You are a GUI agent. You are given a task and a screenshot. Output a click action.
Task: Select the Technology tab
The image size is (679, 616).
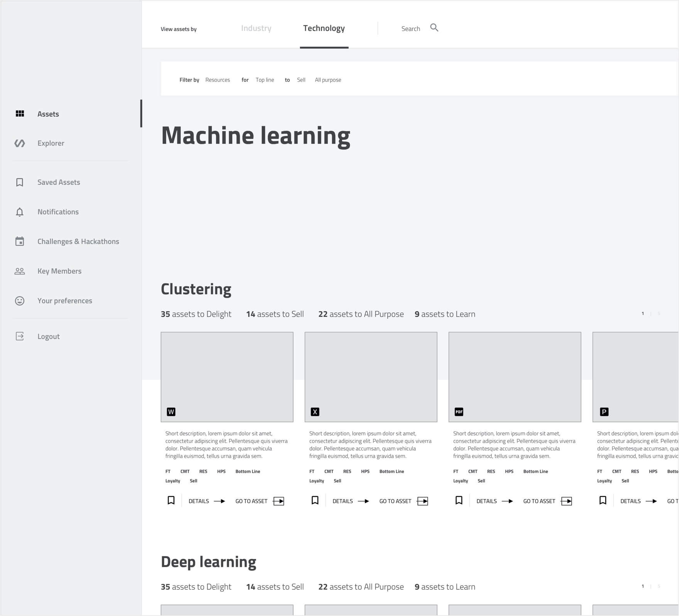(x=324, y=28)
